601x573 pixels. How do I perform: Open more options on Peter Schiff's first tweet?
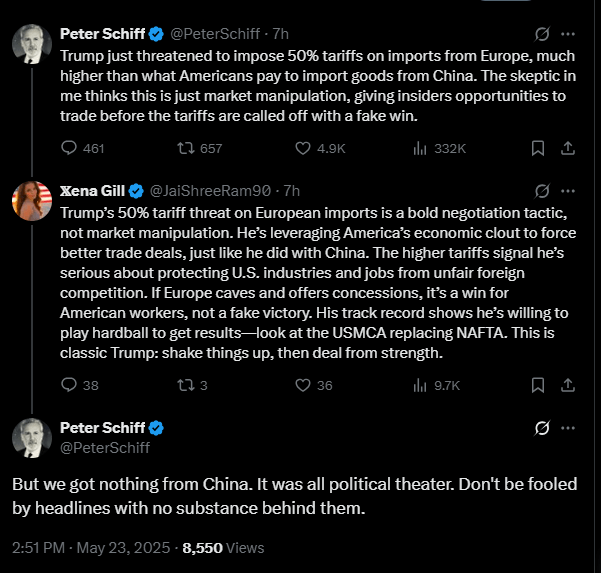pos(568,36)
